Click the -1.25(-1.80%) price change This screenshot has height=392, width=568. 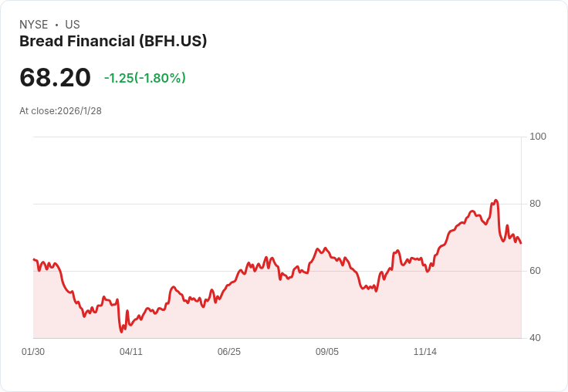[145, 78]
